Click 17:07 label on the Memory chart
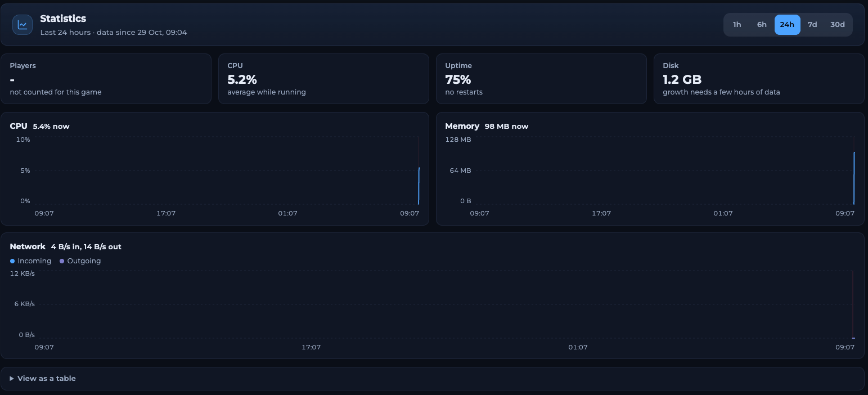Screen dimensions: 868x395 601,213
